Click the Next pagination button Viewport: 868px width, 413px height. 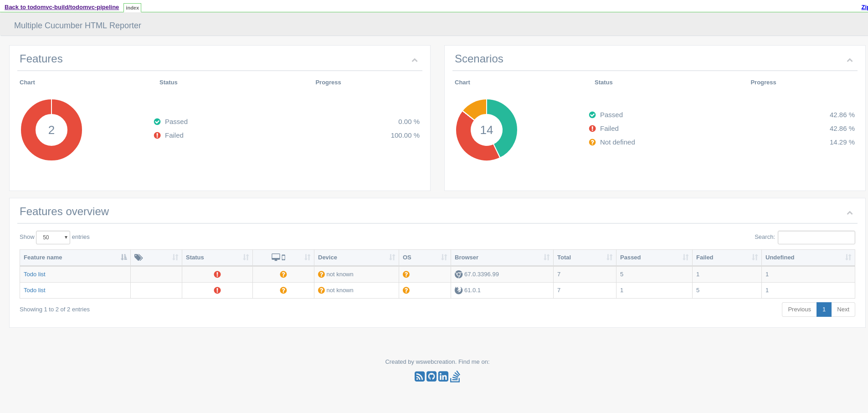point(843,310)
